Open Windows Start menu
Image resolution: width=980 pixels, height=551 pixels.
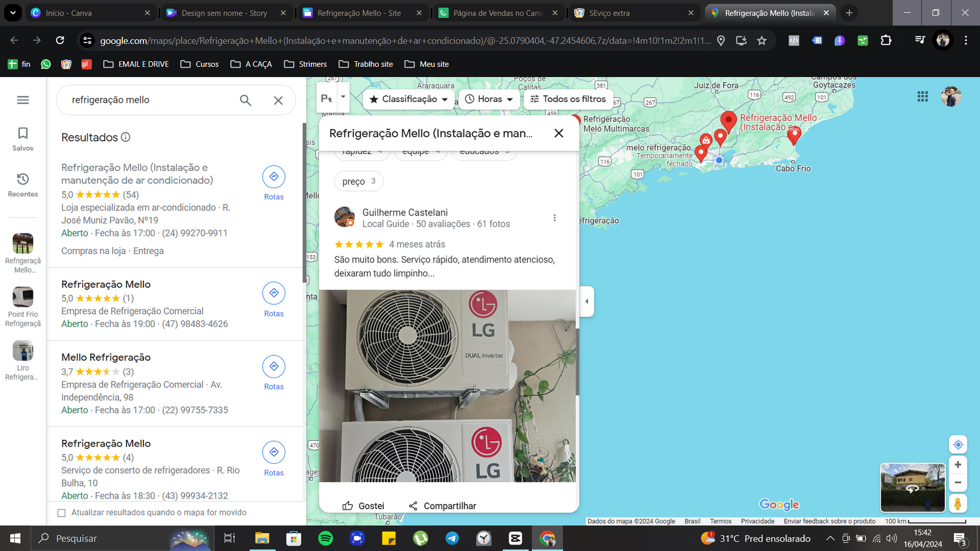point(15,538)
